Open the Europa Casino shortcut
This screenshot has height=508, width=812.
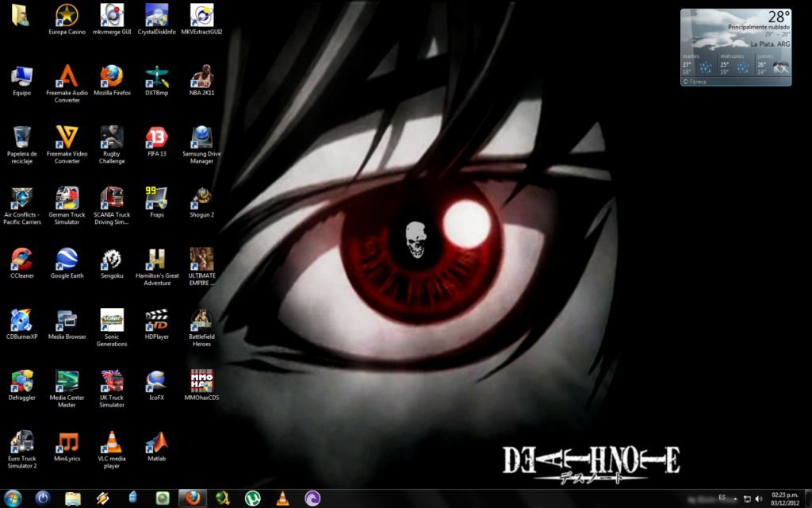[x=67, y=20]
